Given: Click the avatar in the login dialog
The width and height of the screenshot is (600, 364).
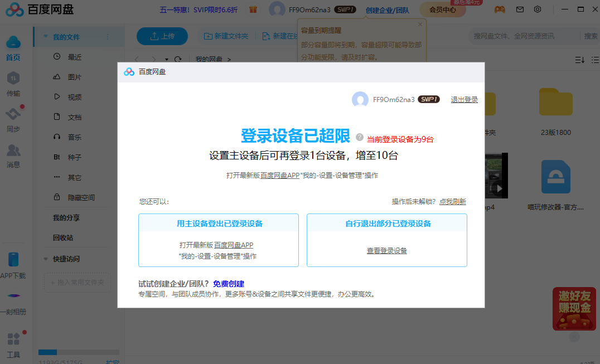Looking at the screenshot, I should point(360,99).
